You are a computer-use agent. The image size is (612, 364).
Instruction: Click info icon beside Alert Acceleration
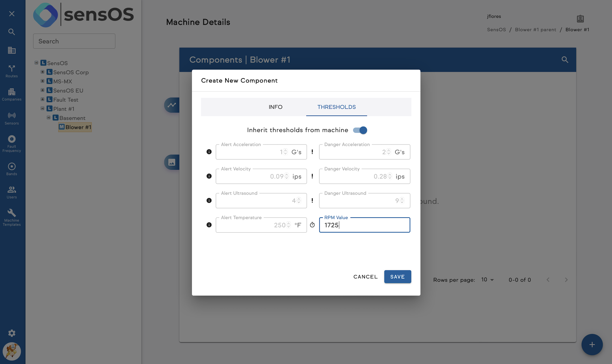pyautogui.click(x=209, y=152)
